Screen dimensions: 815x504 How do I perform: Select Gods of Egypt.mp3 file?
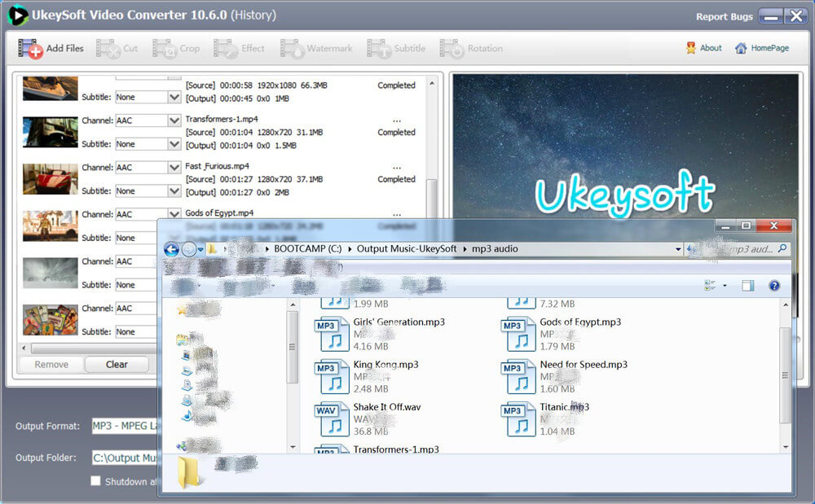tap(562, 334)
